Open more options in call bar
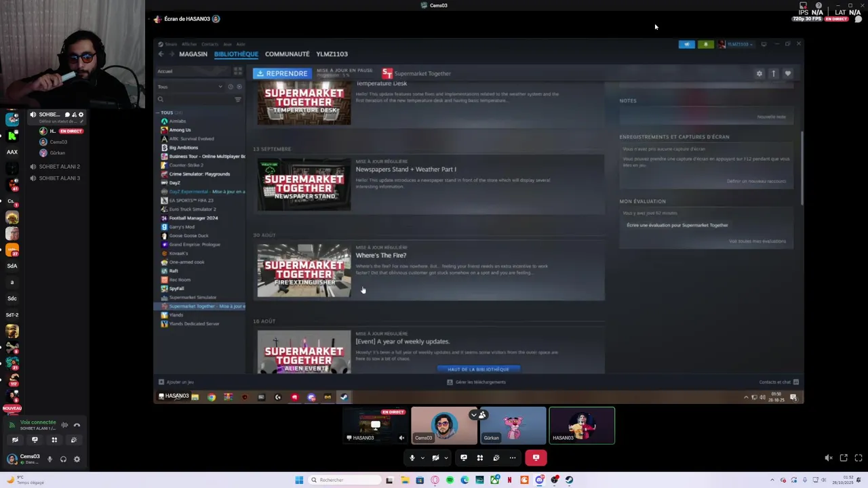 pyautogui.click(x=513, y=457)
